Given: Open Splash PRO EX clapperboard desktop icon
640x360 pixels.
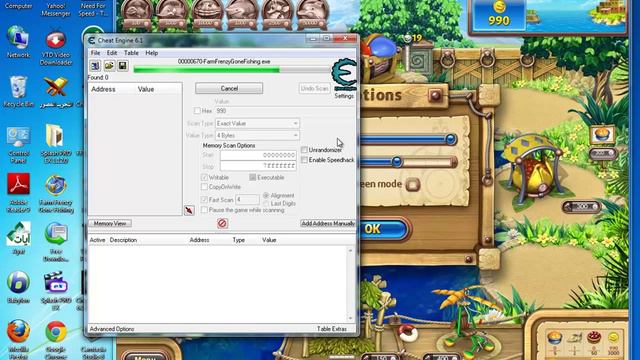Looking at the screenshot, I should 56,291.
